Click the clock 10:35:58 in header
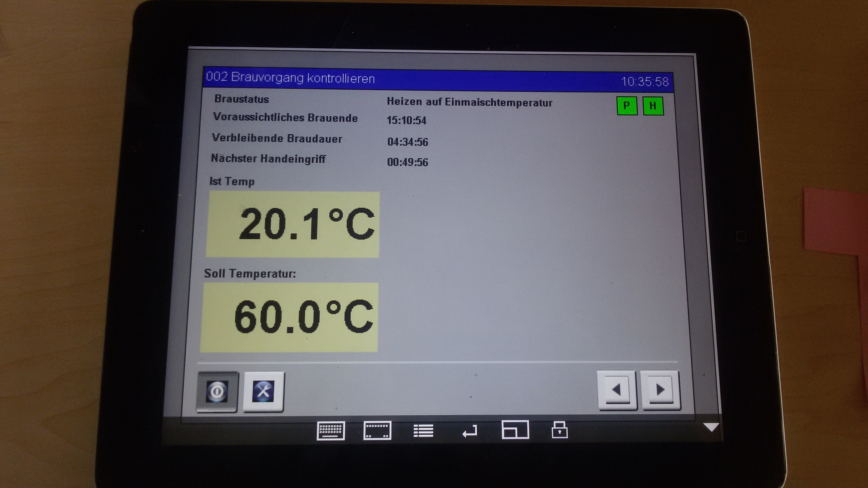 (x=644, y=82)
